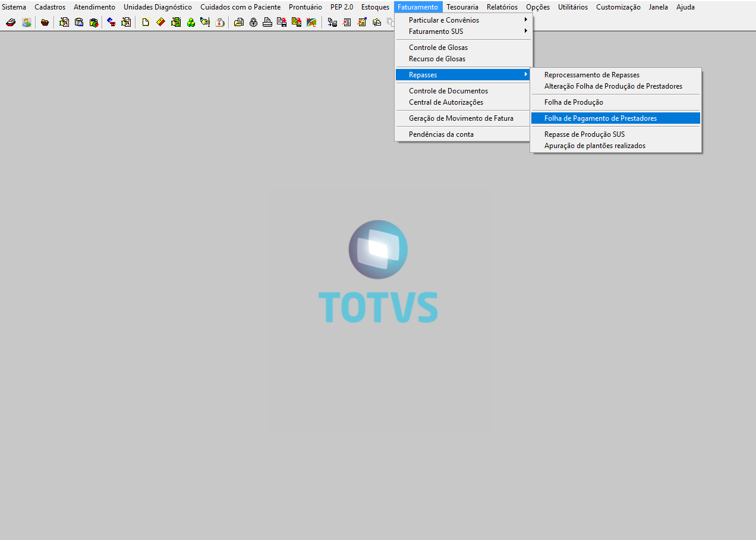Click the grayed cascading windows toolbar icon
The width and height of the screenshot is (756, 540).
390,23
